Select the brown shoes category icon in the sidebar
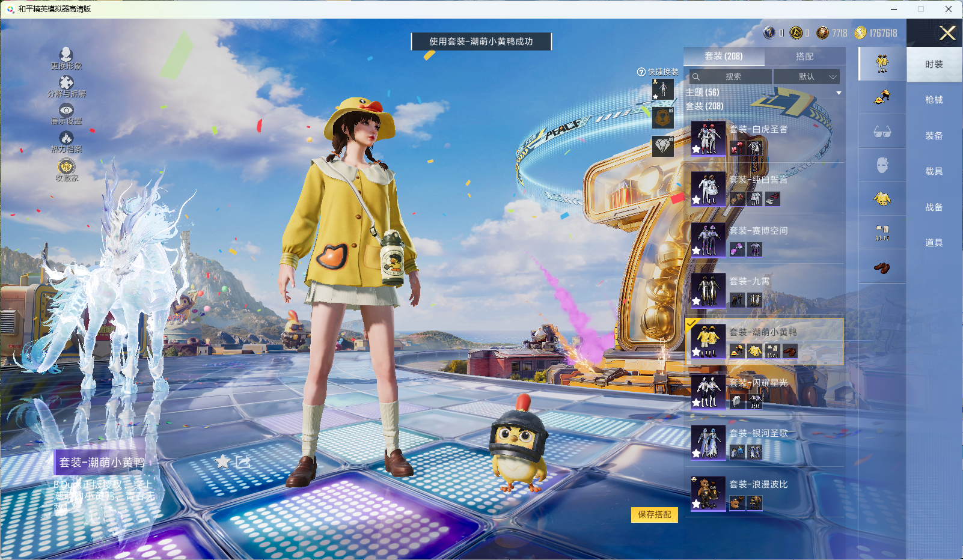 coord(882,267)
